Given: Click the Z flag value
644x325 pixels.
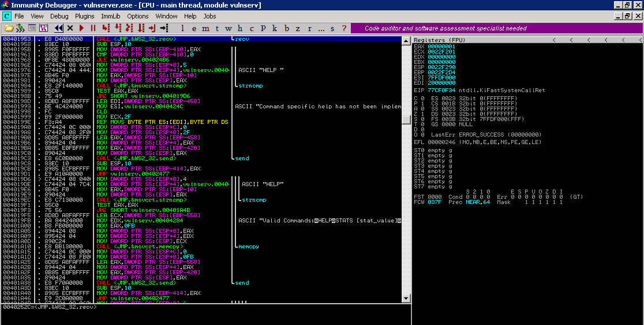Looking at the screenshot, I should tap(422, 114).
